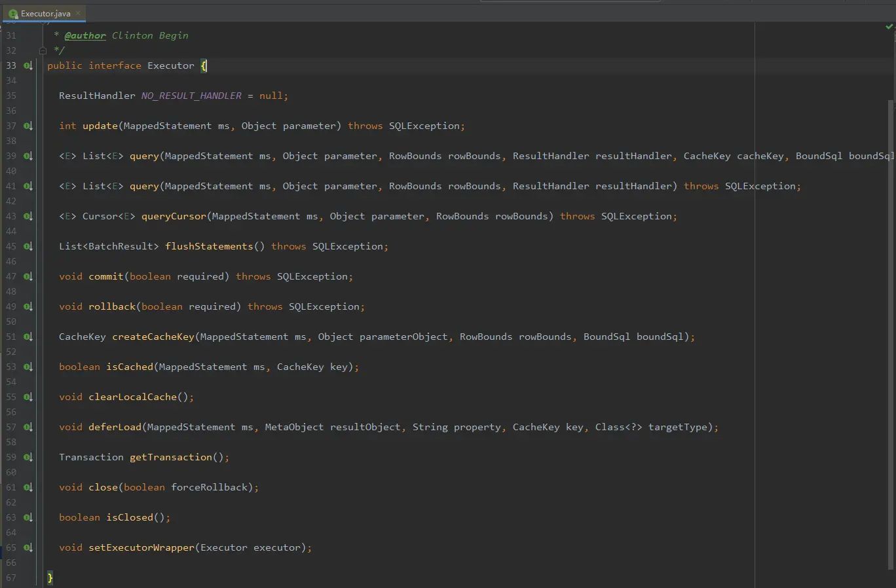
Task: Click Clinton Begin author name
Action: pos(150,35)
